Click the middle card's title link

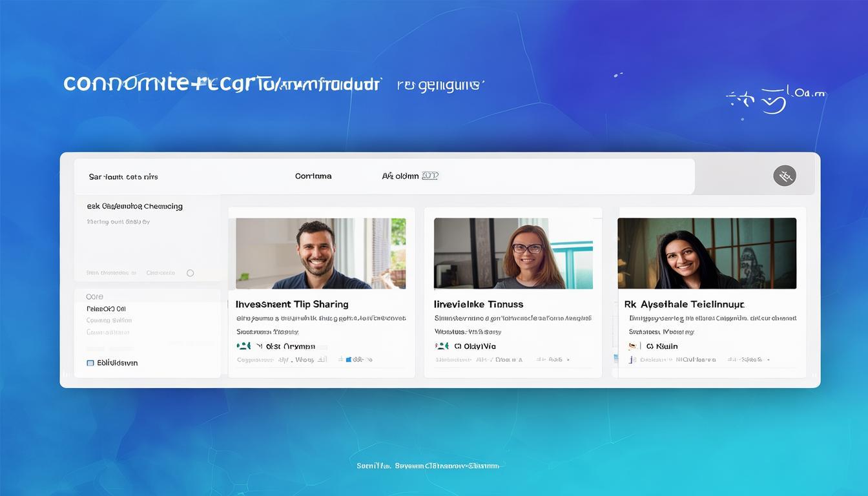click(x=479, y=304)
